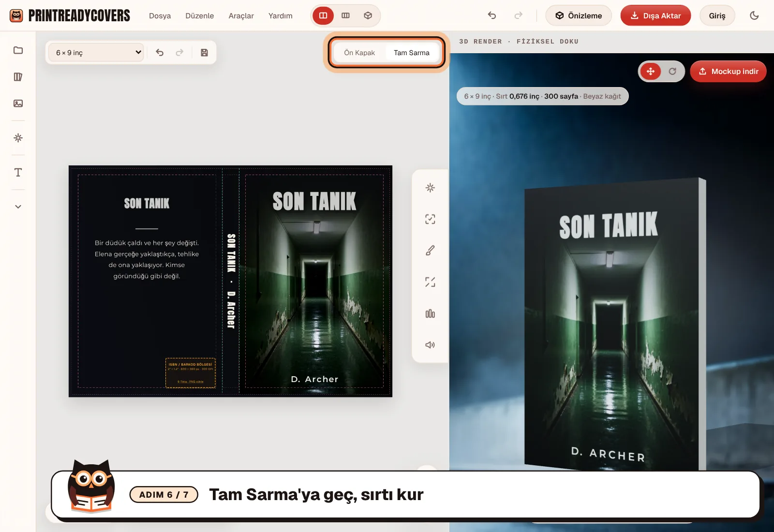Click the undo arrow in the top header
774x532 pixels.
pos(492,15)
